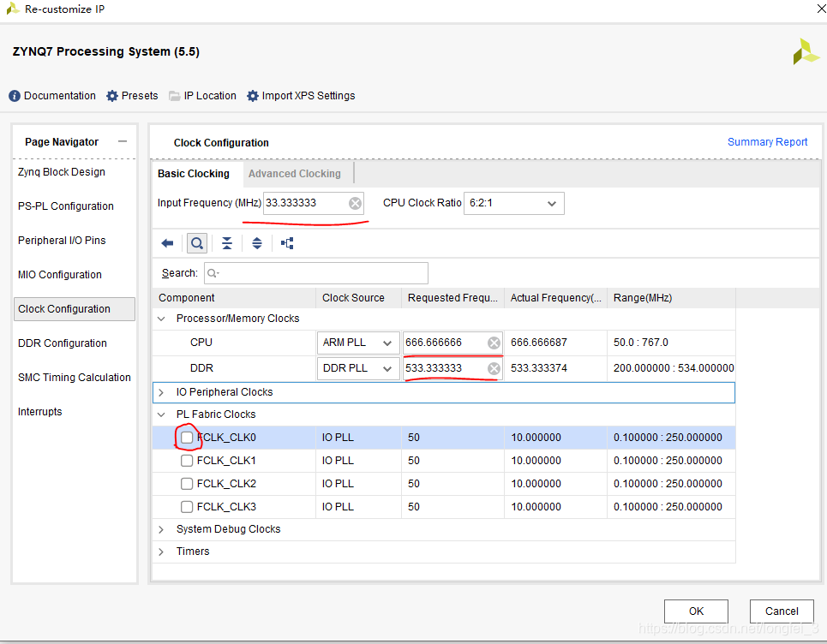Enable the FCLK_CLK1 checkbox
Image resolution: width=827 pixels, height=644 pixels.
click(187, 461)
